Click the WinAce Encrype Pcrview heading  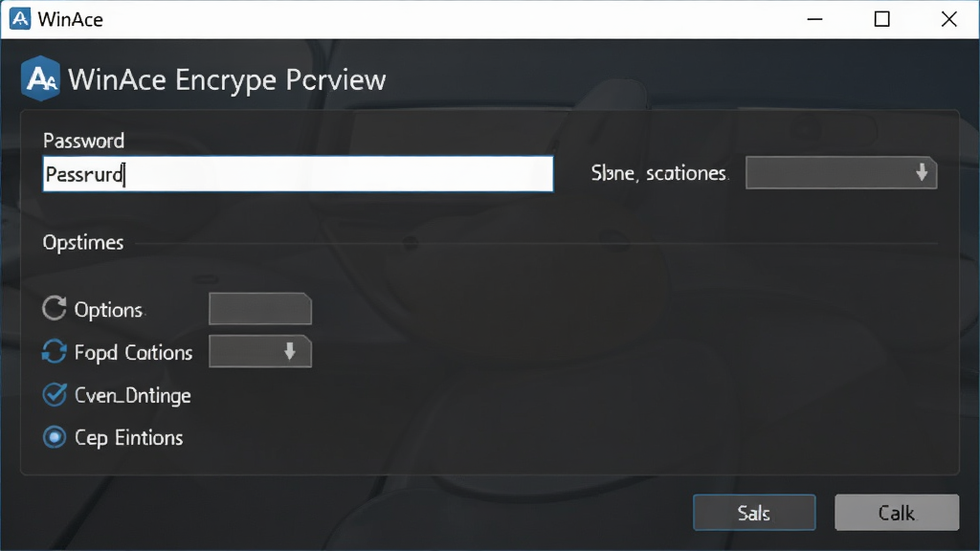[227, 80]
